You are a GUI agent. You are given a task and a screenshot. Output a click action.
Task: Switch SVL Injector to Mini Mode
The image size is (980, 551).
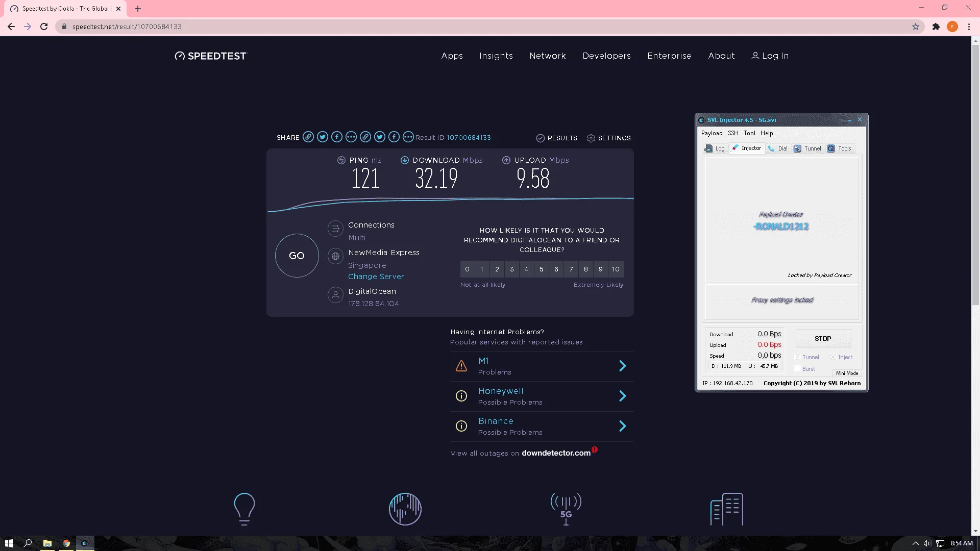[847, 373]
